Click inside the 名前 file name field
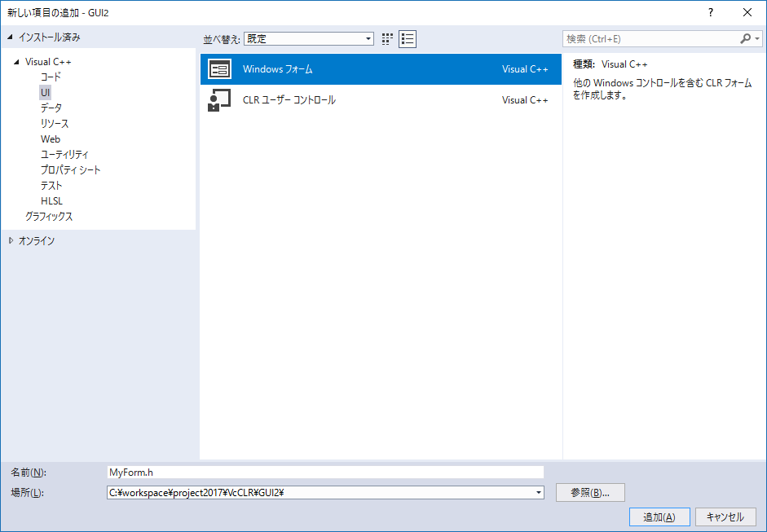 [326, 472]
